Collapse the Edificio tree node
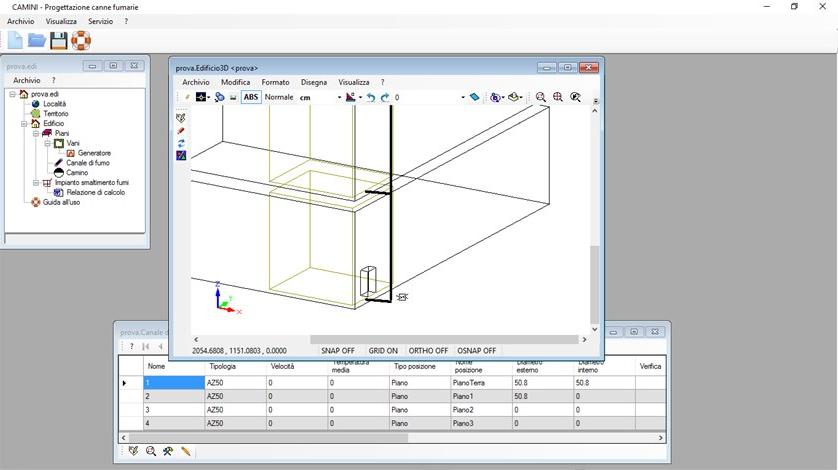The width and height of the screenshot is (838, 470). (x=24, y=123)
